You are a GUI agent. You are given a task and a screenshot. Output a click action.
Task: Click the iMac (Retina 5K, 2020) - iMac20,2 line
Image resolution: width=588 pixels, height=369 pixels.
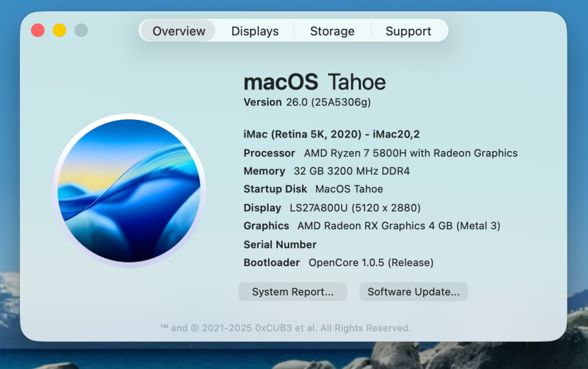[332, 134]
